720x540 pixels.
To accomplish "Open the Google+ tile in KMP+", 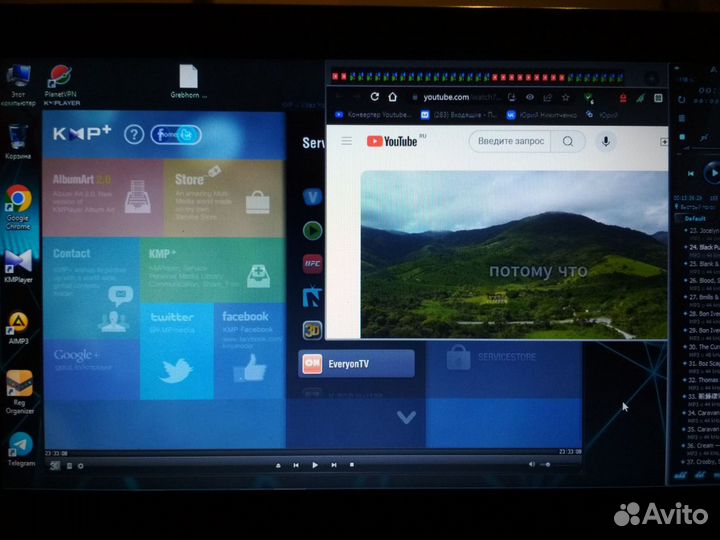I will pos(91,370).
